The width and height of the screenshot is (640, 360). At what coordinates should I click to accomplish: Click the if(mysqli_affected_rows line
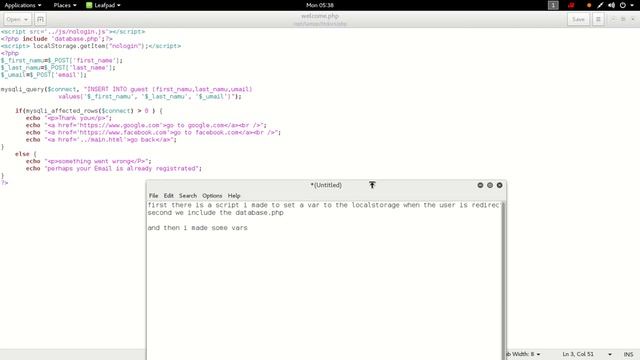click(x=89, y=111)
